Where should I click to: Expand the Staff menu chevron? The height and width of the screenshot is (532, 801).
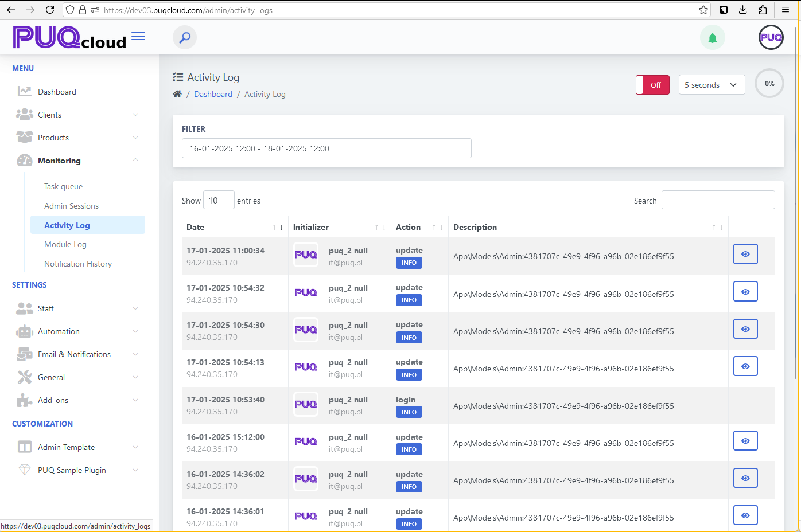135,308
